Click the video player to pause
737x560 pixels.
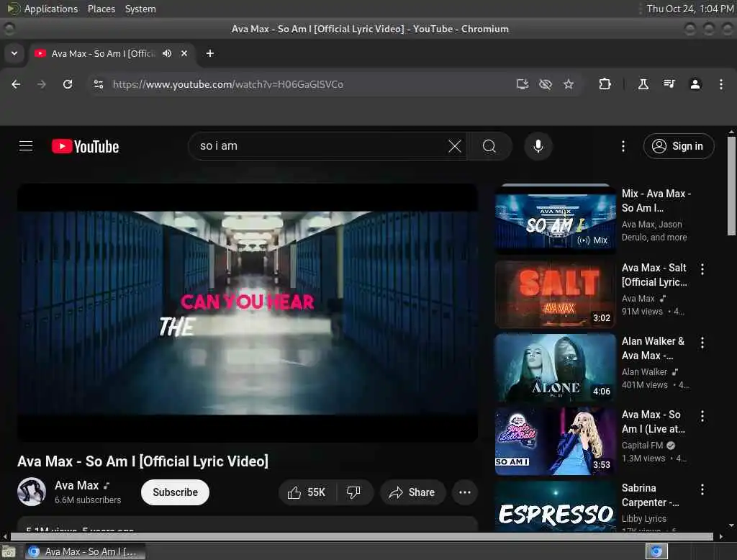[248, 312]
